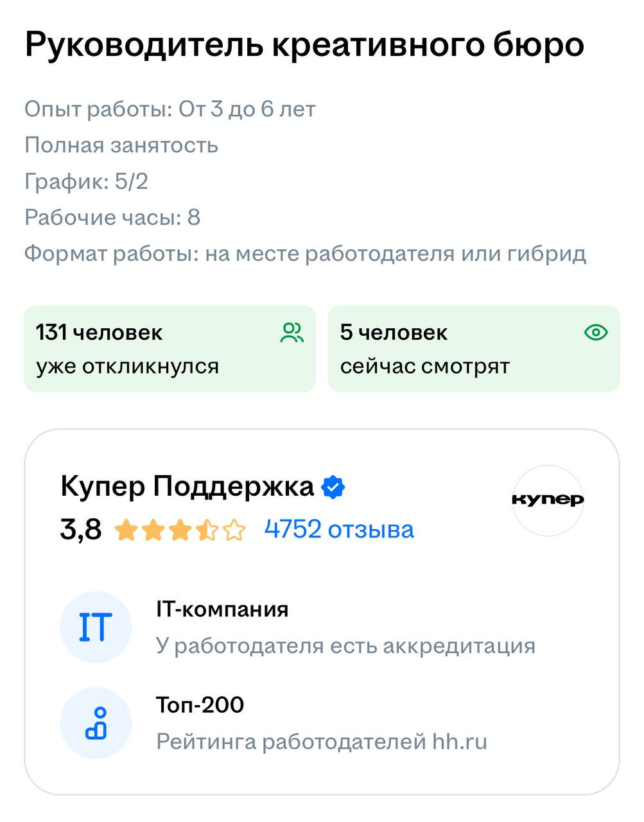The image size is (644, 822).
Task: Click the График: 5/2 schedule line
Action: click(x=86, y=181)
